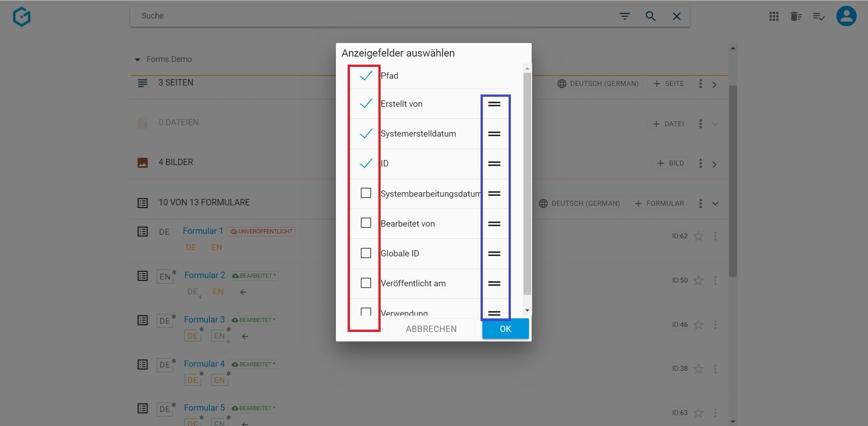Select EN language of Formular 1
The width and height of the screenshot is (868, 426).
click(x=217, y=247)
